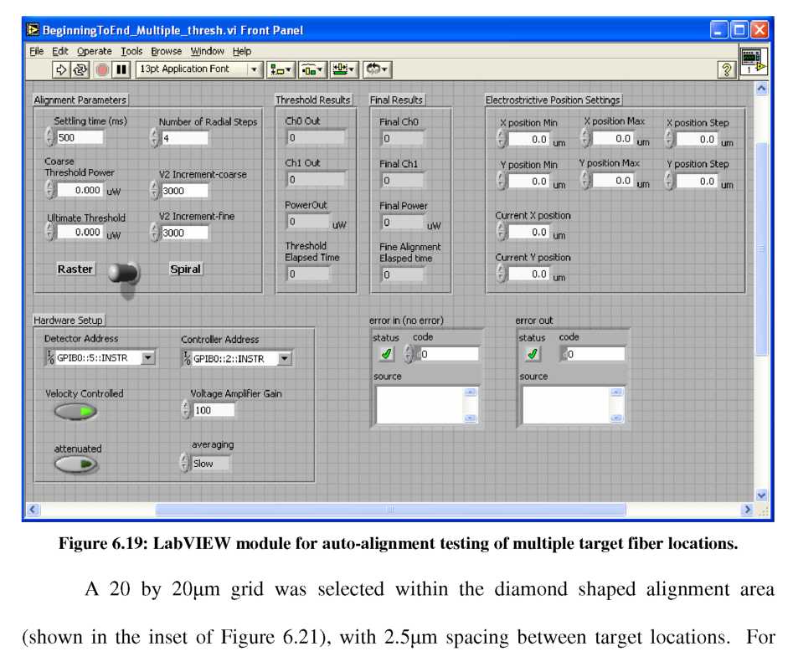Open the File menu
The width and height of the screenshot is (793, 672).
pyautogui.click(x=36, y=51)
